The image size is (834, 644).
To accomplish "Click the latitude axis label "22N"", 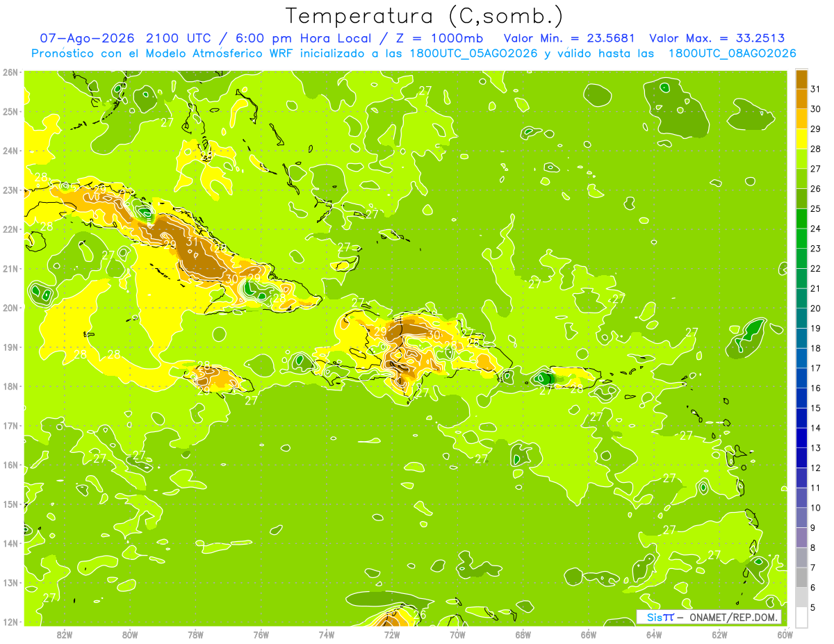I will coord(10,229).
